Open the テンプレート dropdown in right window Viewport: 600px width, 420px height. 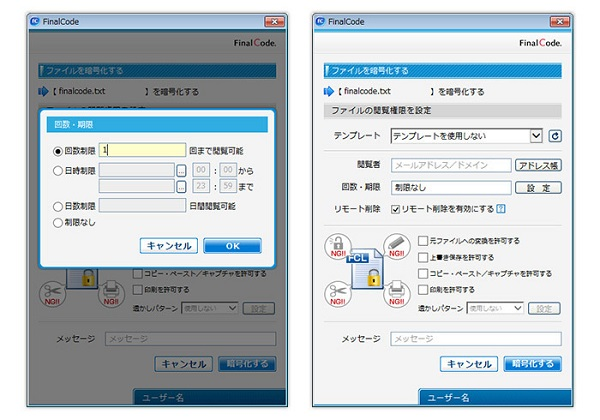tap(466, 136)
